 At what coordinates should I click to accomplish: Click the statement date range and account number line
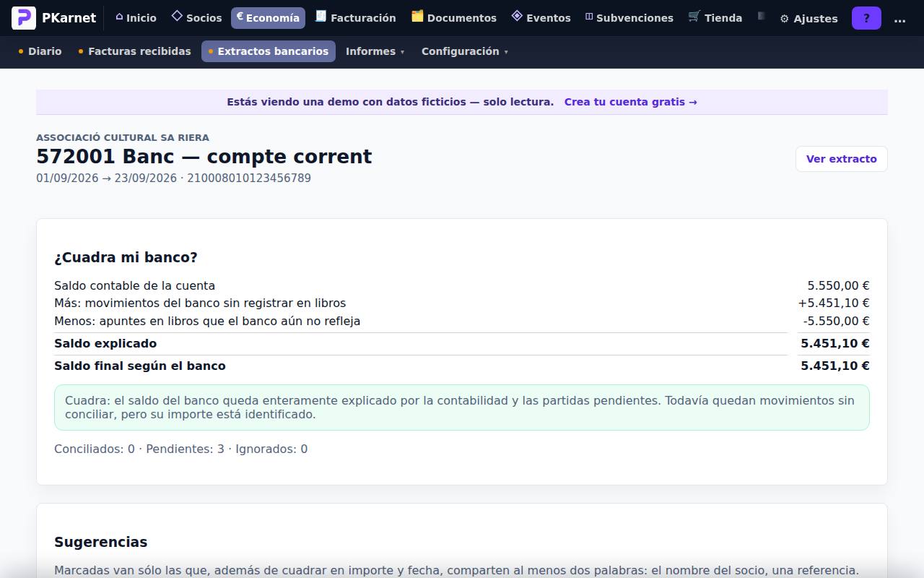[173, 178]
